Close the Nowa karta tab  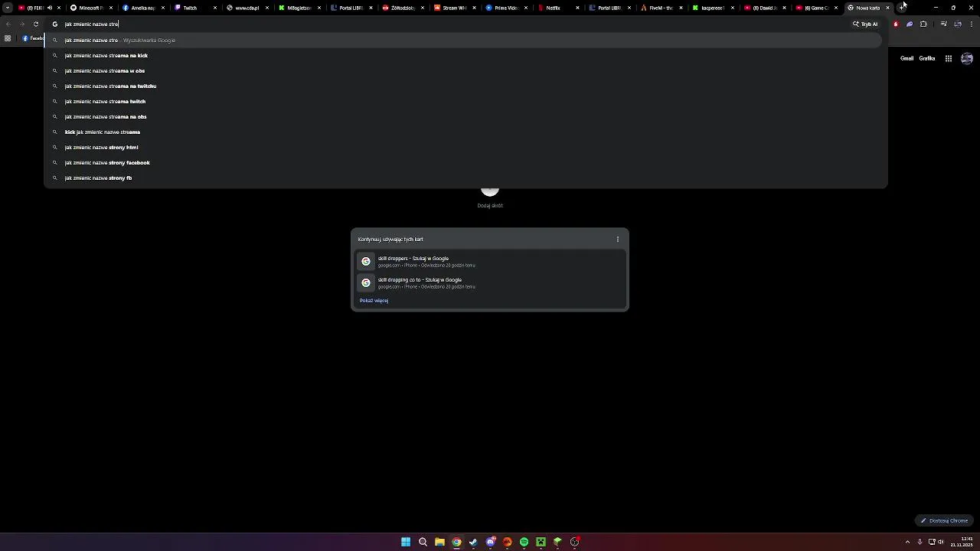click(888, 8)
